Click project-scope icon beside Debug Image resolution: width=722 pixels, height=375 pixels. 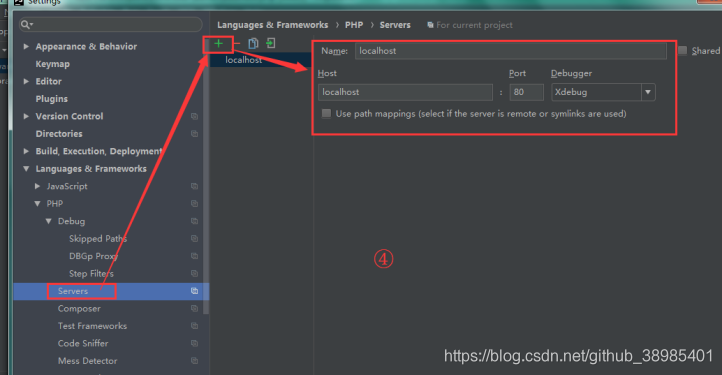194,221
